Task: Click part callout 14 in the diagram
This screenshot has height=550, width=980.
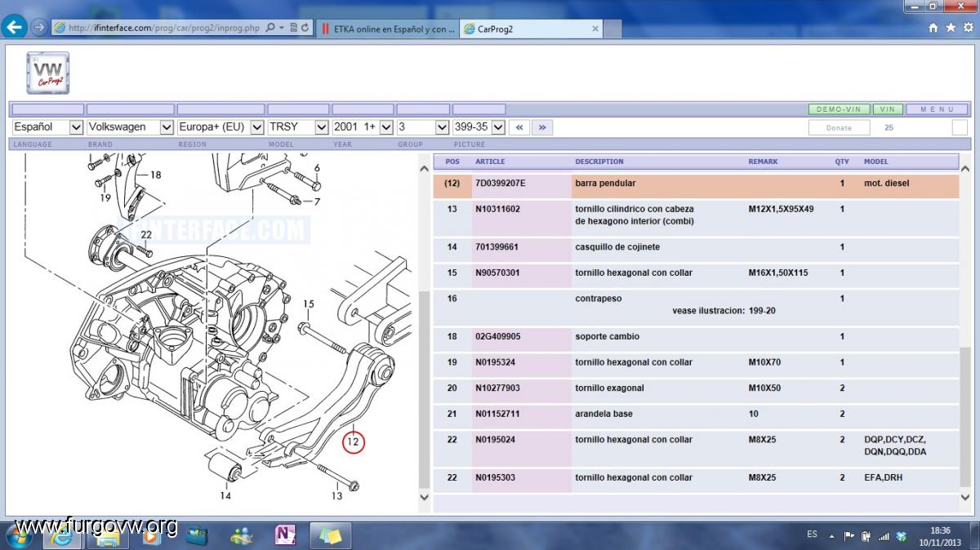Action: [224, 495]
